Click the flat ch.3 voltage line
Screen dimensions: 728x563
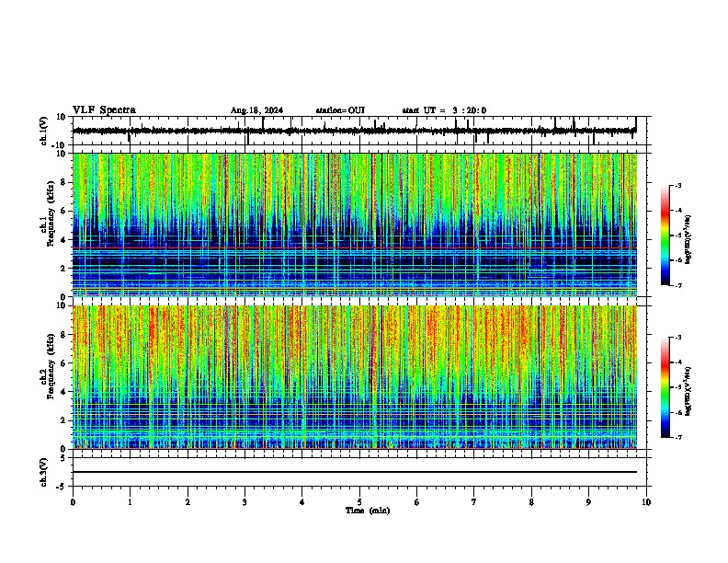click(355, 472)
